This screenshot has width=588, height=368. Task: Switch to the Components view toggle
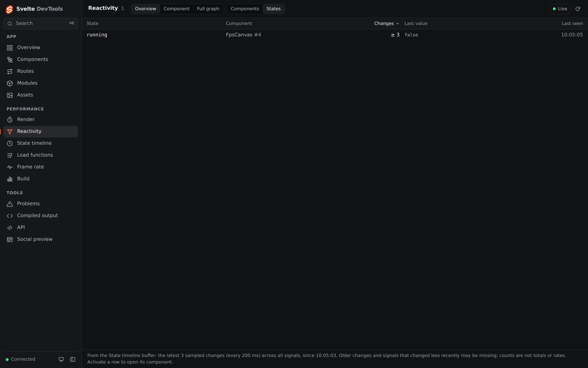[245, 9]
